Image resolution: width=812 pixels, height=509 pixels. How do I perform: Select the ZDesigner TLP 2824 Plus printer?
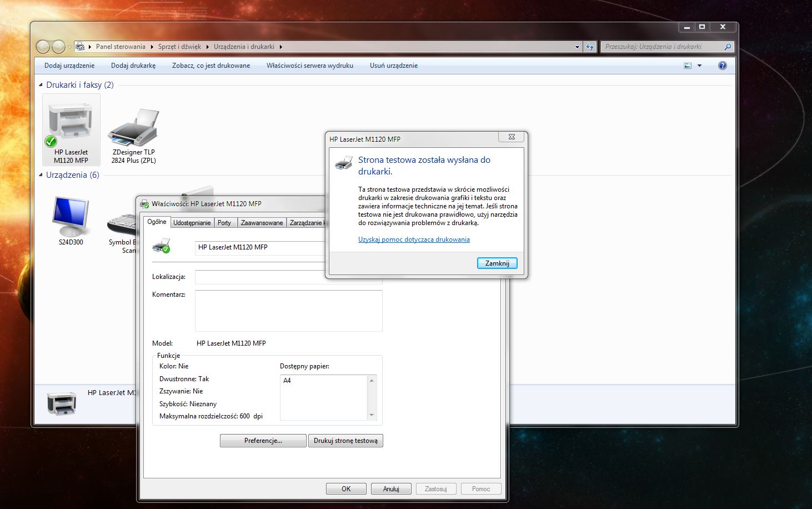pos(133,136)
